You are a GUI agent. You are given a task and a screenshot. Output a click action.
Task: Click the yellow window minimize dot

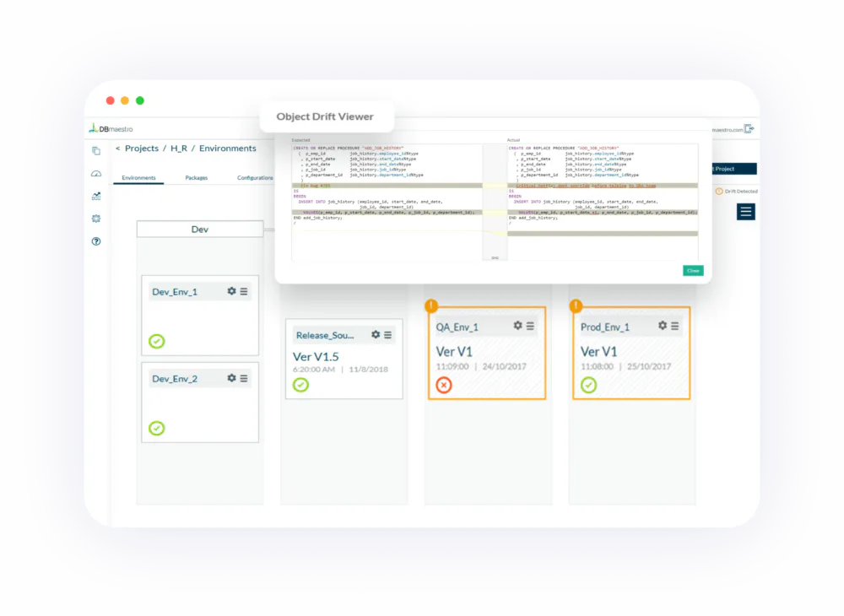125,100
